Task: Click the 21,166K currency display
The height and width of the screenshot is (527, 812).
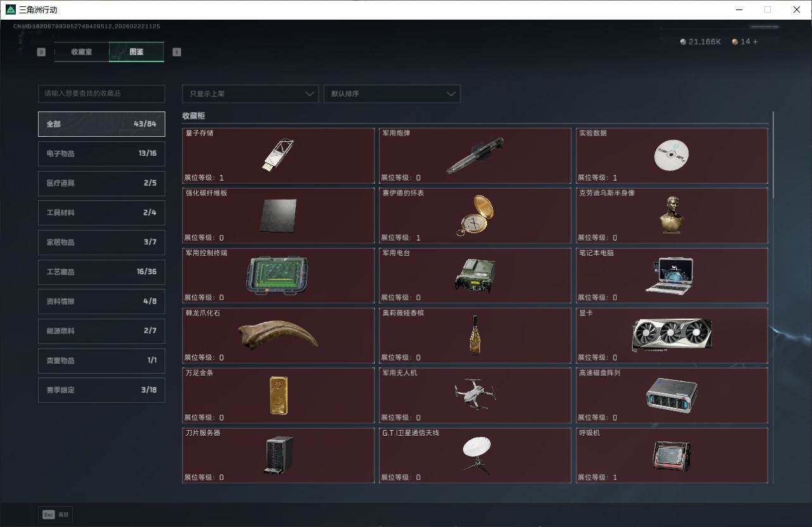Action: click(x=701, y=42)
